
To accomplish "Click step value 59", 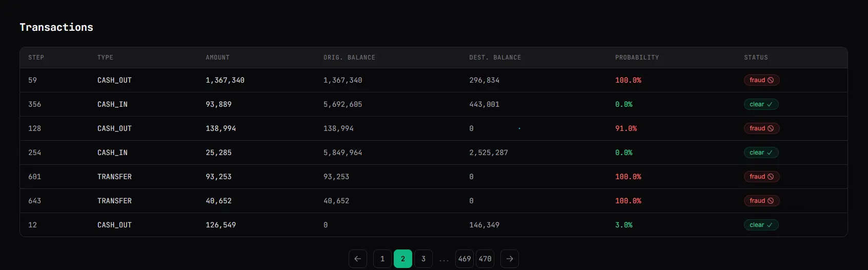I will pyautogui.click(x=32, y=80).
